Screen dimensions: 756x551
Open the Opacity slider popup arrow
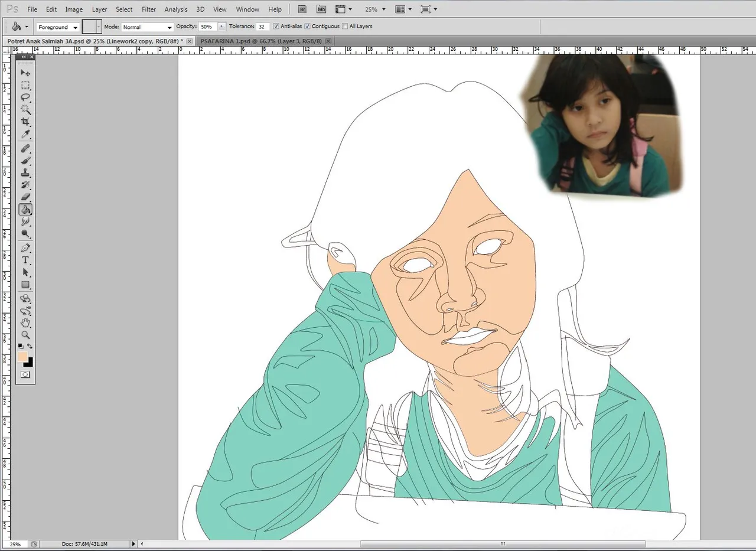(x=222, y=27)
